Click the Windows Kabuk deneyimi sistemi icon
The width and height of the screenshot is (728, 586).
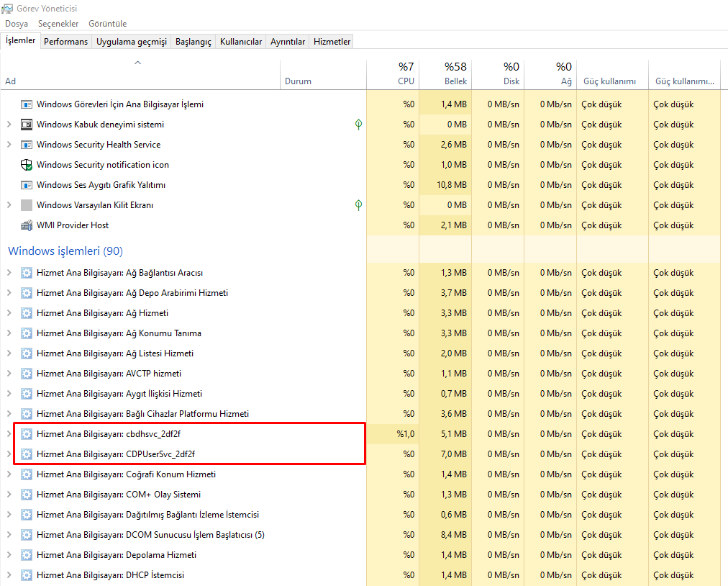tap(27, 125)
